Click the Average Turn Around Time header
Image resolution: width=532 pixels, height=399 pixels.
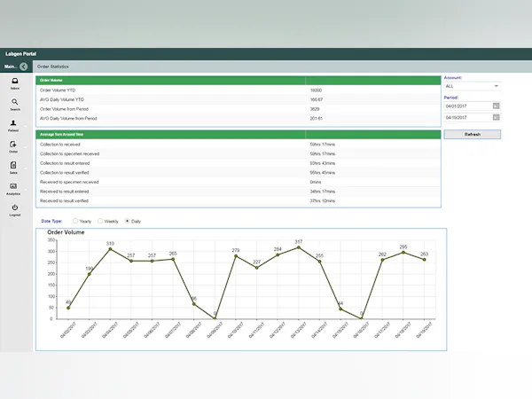[x=239, y=135]
